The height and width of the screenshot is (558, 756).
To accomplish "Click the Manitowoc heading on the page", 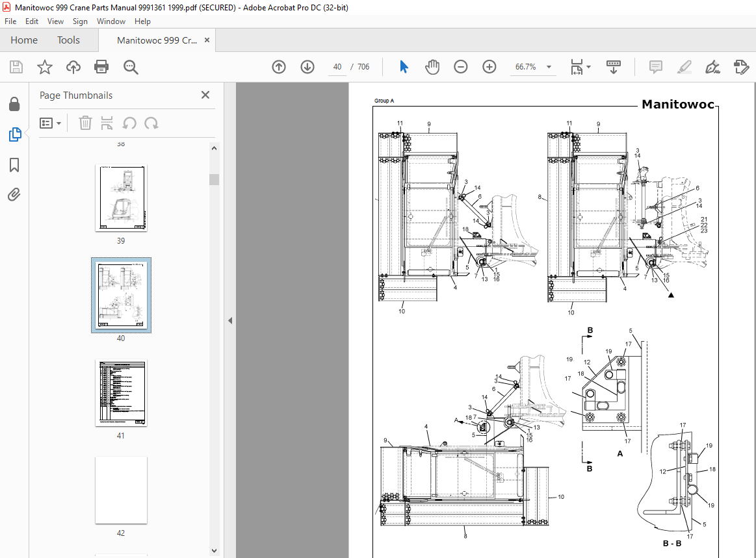I will [678, 104].
